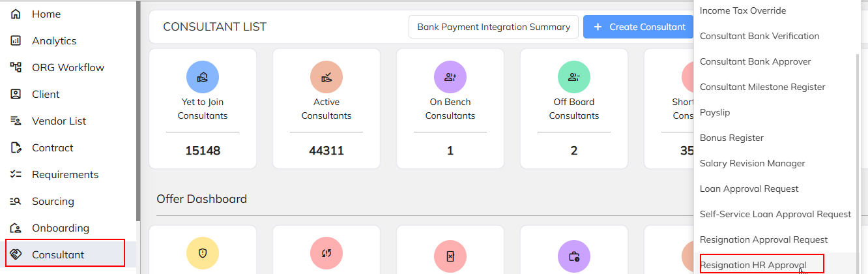
Task: Click the ORG Workflow sidebar icon
Action: pos(16,67)
